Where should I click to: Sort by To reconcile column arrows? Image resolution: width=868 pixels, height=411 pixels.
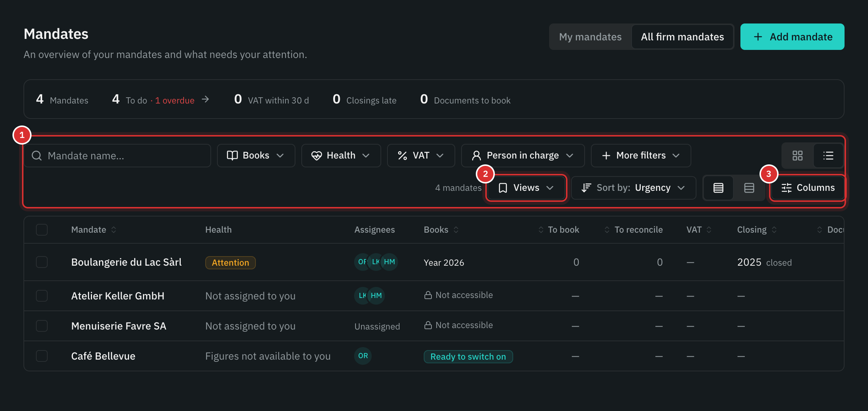(x=607, y=230)
